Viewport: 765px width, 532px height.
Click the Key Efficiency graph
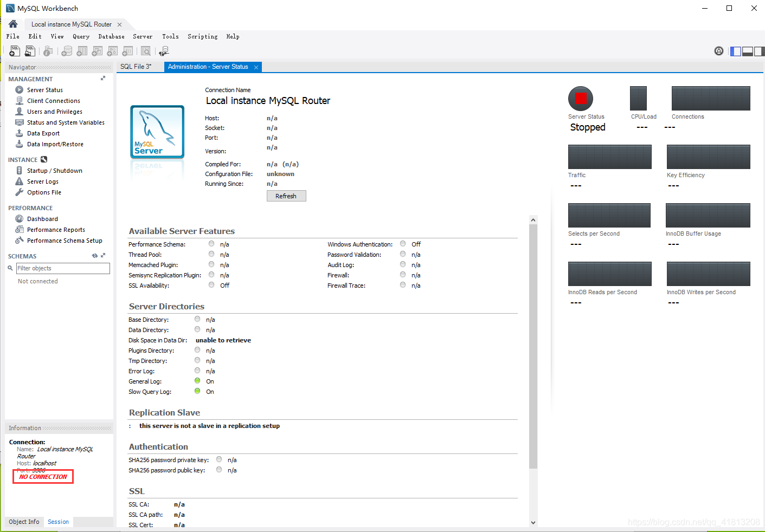pos(709,157)
